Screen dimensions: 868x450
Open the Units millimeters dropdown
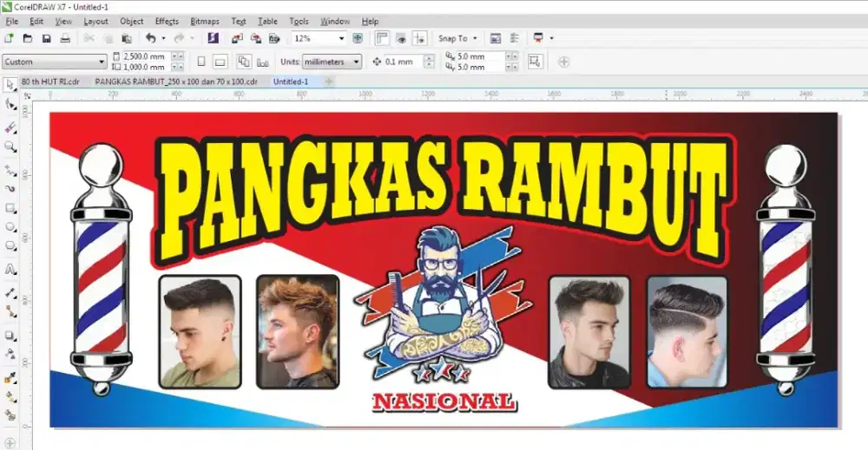point(355,62)
